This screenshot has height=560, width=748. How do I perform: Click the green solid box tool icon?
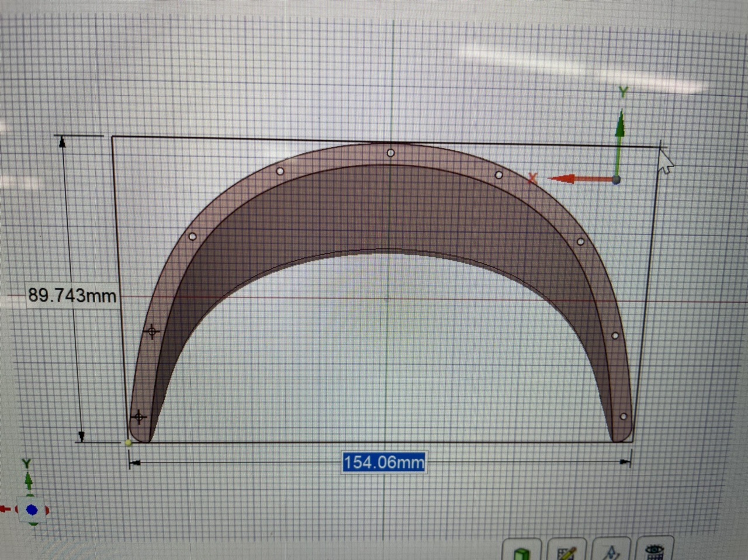(x=522, y=552)
